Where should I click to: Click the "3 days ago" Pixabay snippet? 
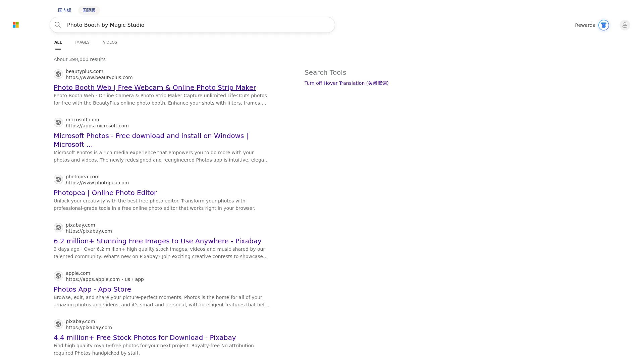[x=161, y=253]
